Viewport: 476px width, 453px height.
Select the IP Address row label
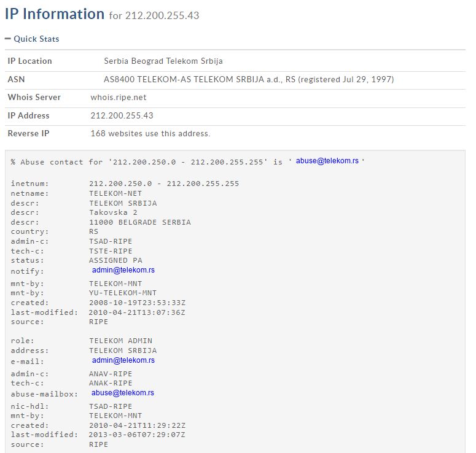[x=28, y=115]
